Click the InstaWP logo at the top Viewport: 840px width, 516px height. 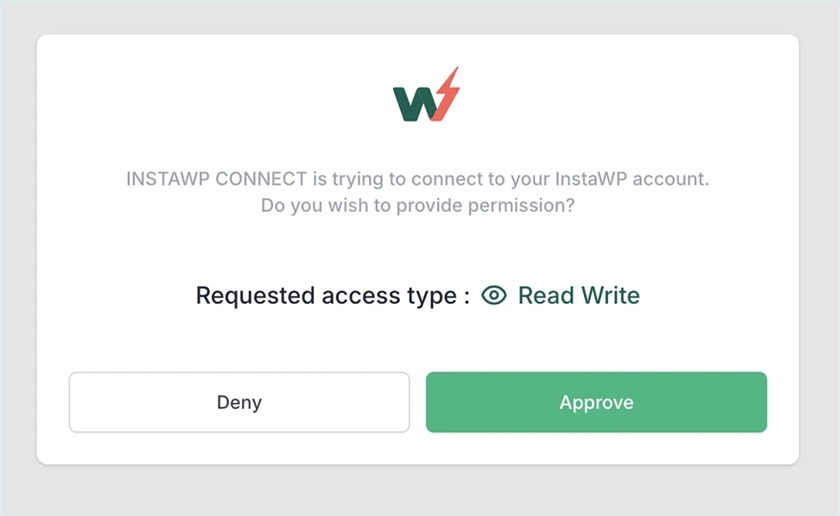(x=425, y=95)
